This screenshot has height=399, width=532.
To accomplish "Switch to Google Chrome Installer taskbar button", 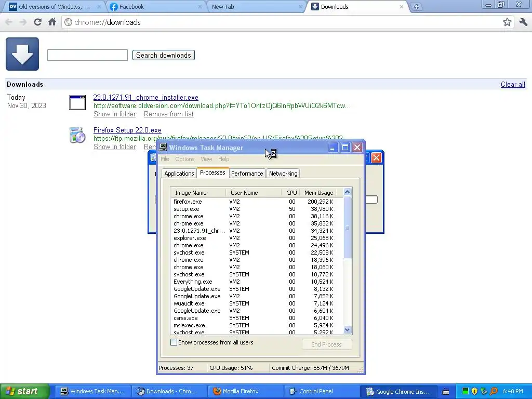I will pos(398,391).
